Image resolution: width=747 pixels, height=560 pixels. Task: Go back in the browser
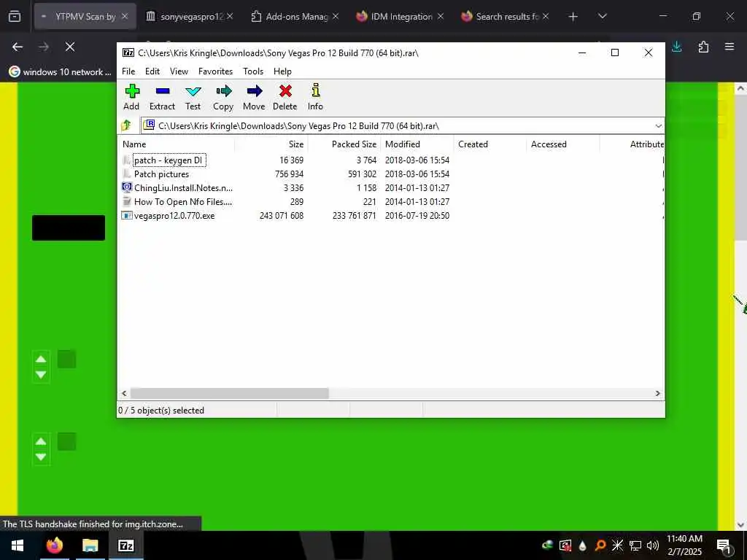(18, 47)
